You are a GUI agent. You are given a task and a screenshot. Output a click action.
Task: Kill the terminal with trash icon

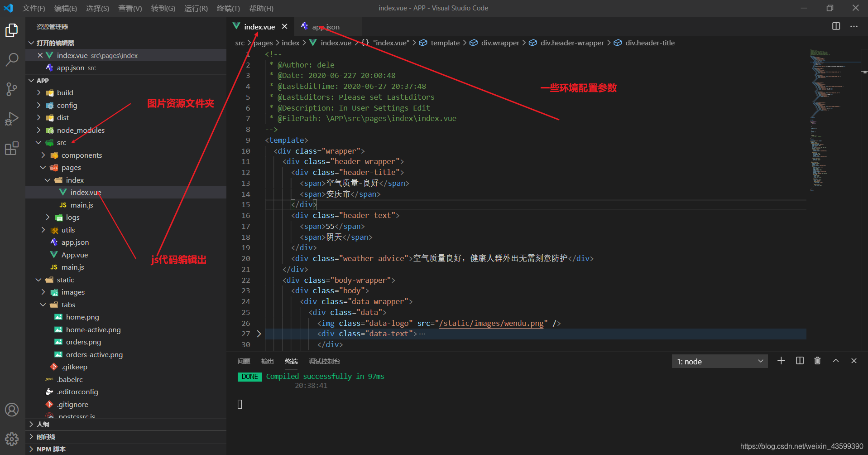[x=817, y=361]
